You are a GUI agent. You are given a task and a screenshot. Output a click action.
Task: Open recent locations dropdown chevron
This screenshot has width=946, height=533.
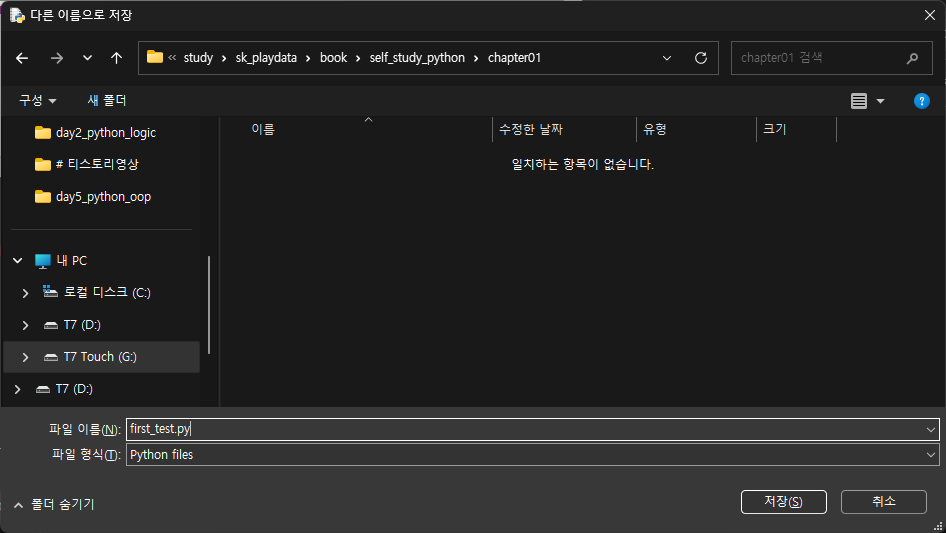coord(87,58)
